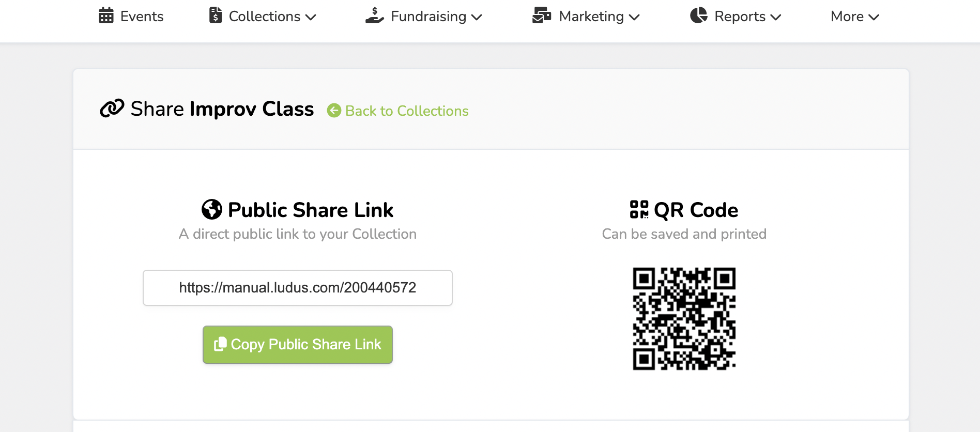This screenshot has height=432, width=980.
Task: Select the public share link URL field
Action: [297, 288]
